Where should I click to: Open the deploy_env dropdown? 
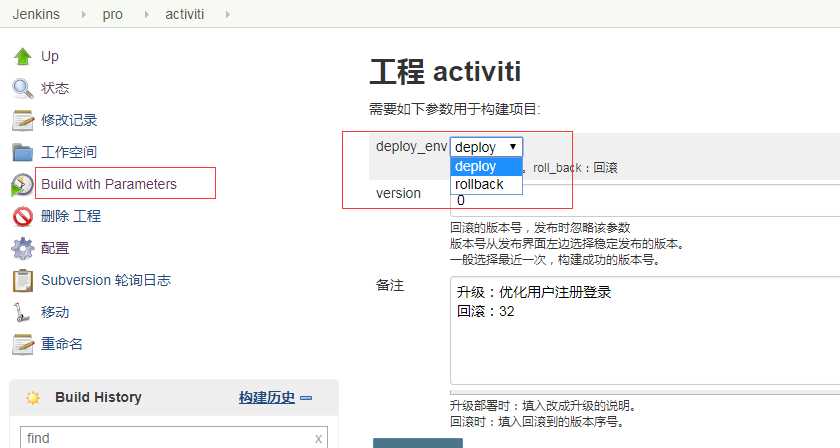coord(486,147)
